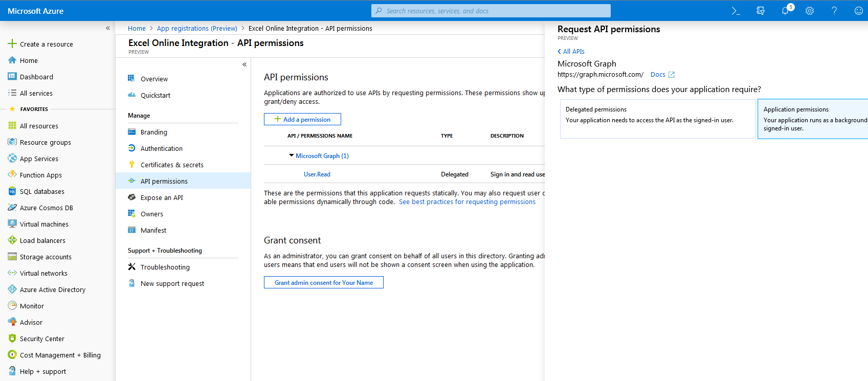868x381 pixels.
Task: Collapse the app registration menu panel
Action: (x=244, y=64)
